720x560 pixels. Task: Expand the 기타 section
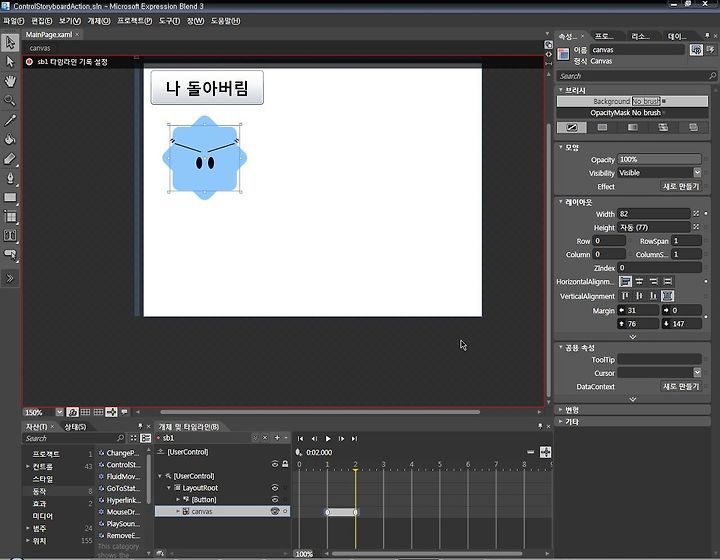pos(561,421)
